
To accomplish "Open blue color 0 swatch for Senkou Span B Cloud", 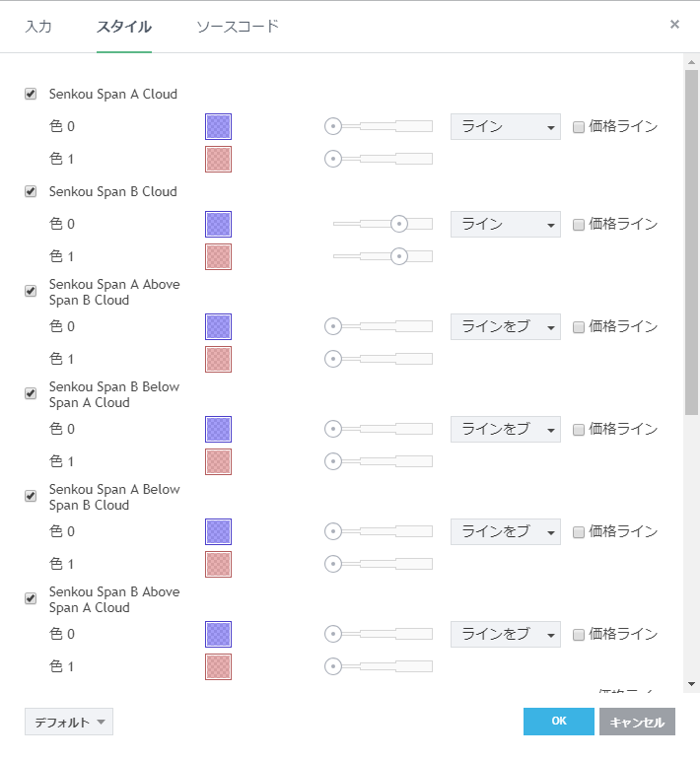I will [x=218, y=224].
